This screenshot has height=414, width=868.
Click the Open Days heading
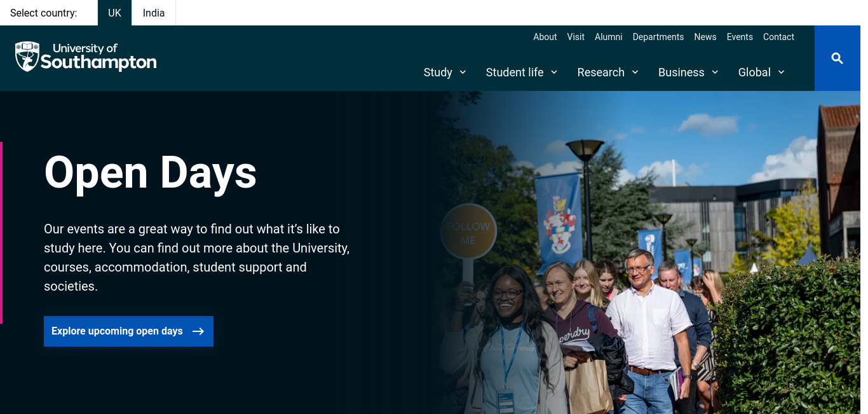[x=151, y=172]
